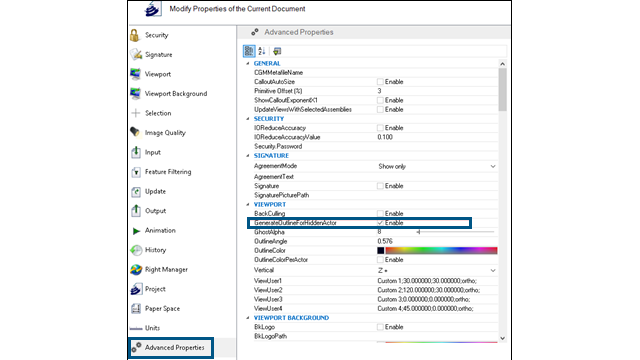Open the Viewport Background page
640x360 pixels.
pos(176,93)
